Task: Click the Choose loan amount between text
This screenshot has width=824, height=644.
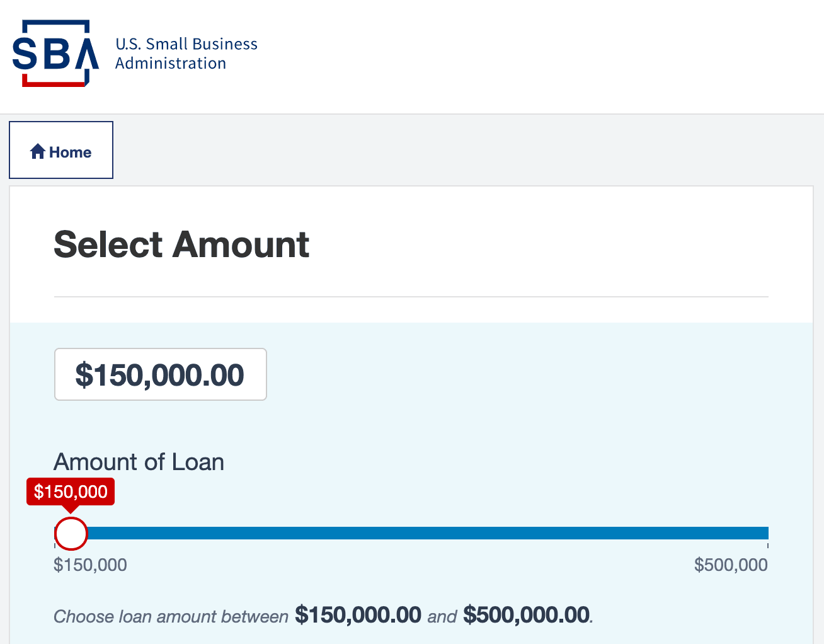Action: pos(171,616)
